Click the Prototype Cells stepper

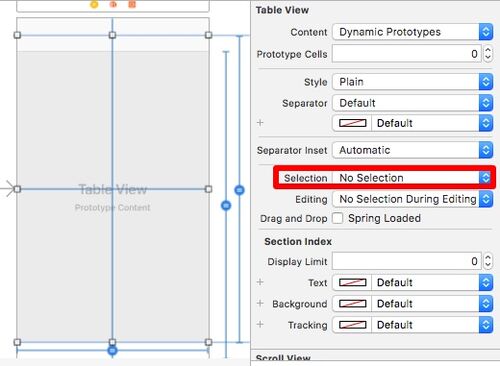[x=488, y=54]
